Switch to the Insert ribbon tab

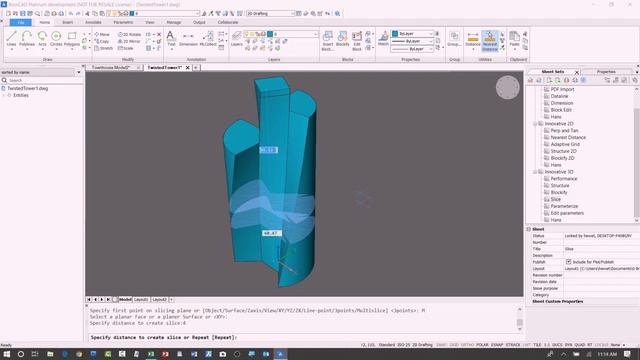(x=67, y=22)
